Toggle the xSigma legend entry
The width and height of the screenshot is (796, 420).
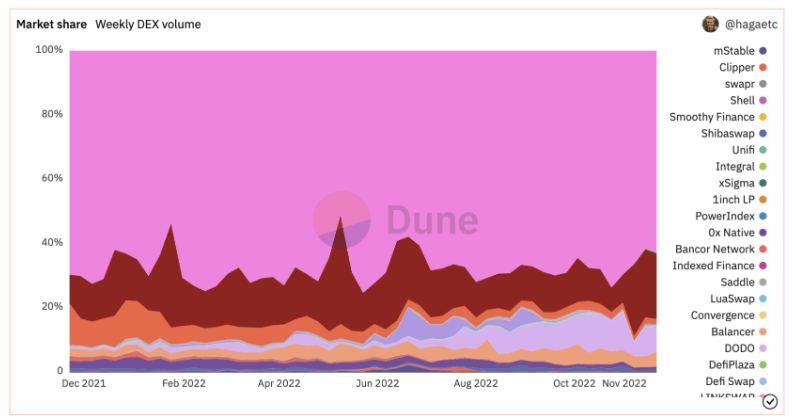pos(742,183)
